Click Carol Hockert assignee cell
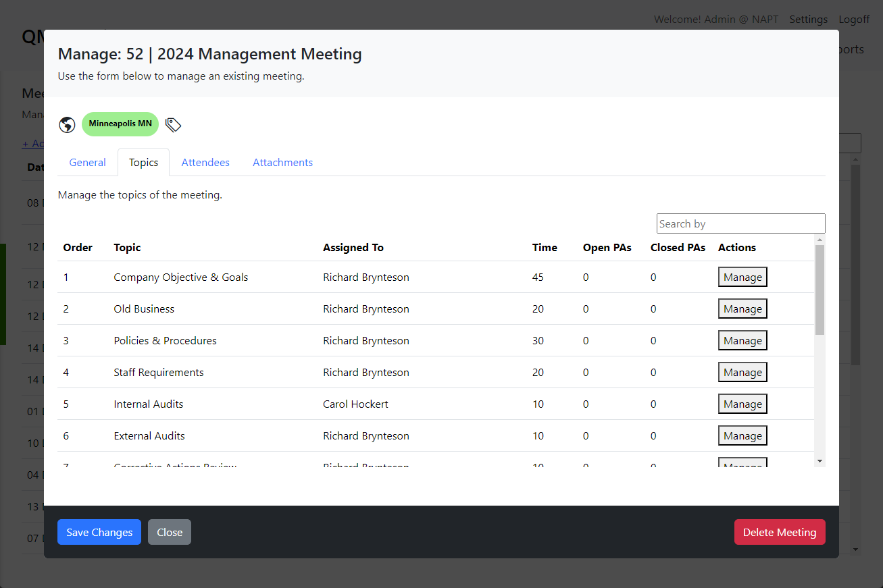Image resolution: width=883 pixels, height=588 pixels. [355, 404]
